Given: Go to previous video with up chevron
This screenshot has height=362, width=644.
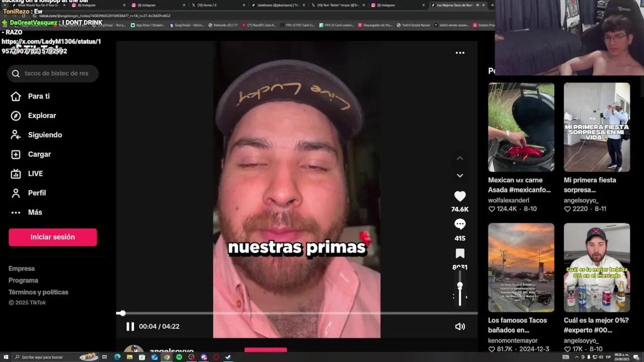Looking at the screenshot, I should pyautogui.click(x=460, y=158).
